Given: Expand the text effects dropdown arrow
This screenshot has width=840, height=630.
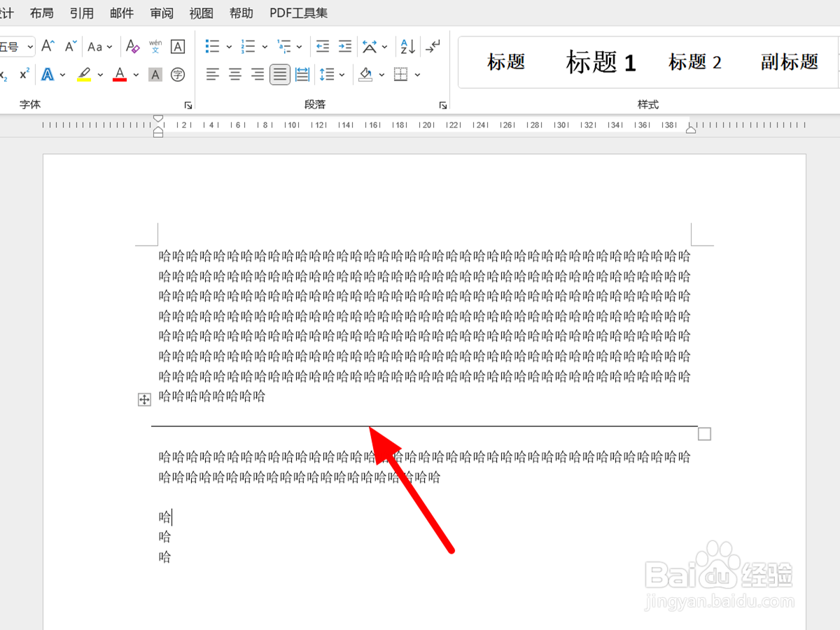Looking at the screenshot, I should point(63,75).
